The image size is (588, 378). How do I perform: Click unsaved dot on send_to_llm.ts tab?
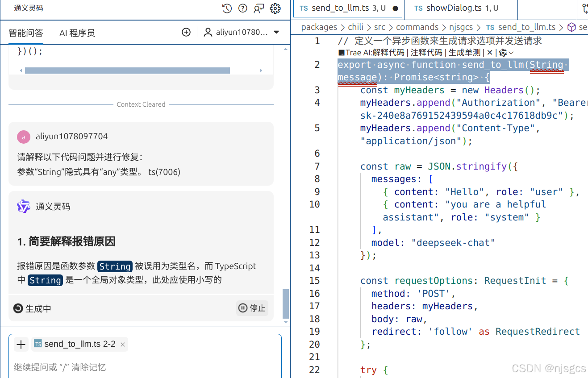click(395, 8)
